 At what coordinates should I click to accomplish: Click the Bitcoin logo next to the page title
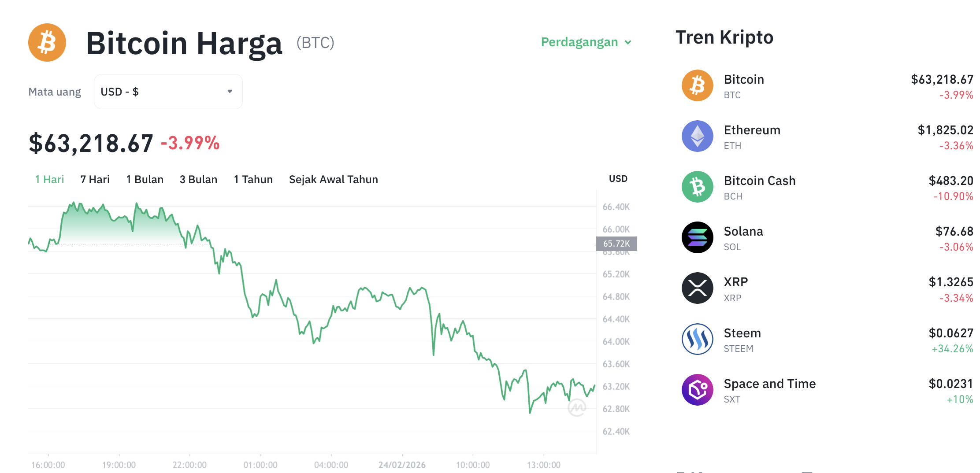tap(47, 42)
